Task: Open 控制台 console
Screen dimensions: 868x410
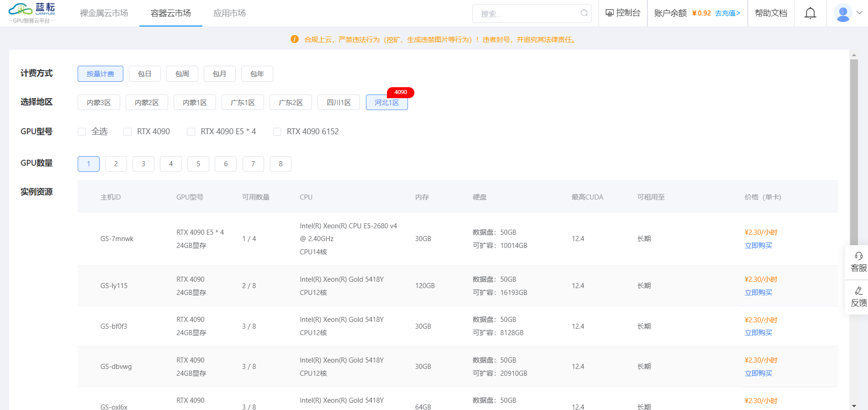Action: 623,13
